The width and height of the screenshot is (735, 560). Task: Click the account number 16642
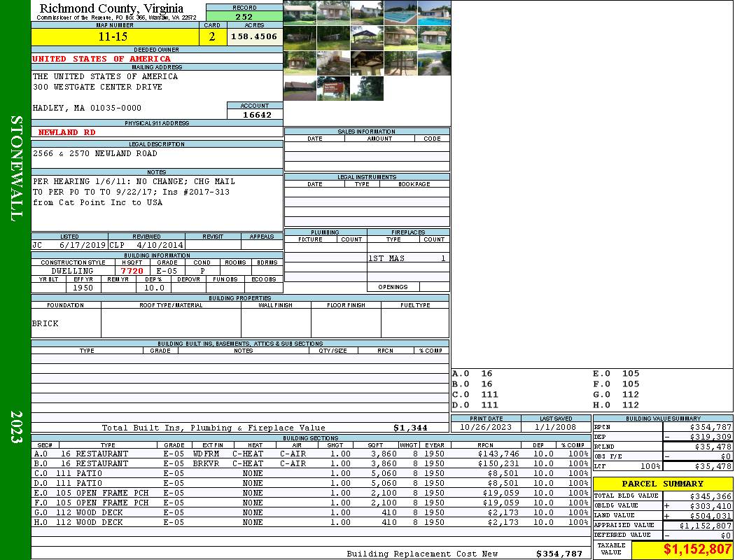pos(256,115)
